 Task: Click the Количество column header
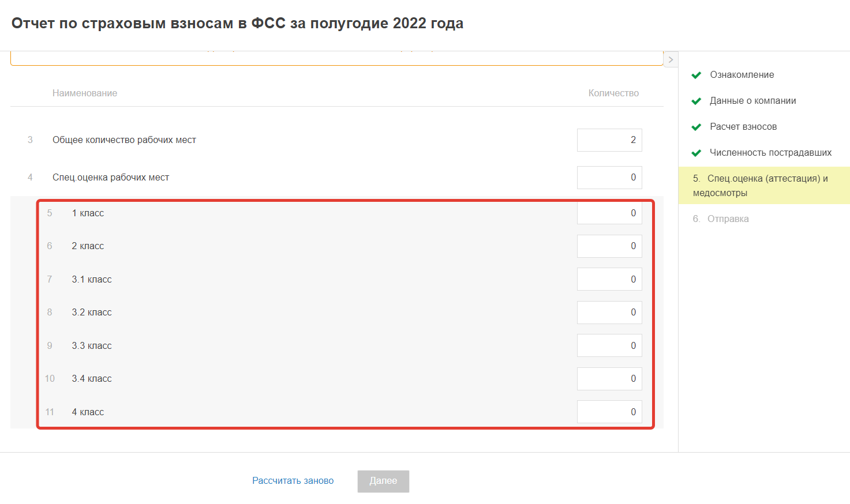click(x=613, y=93)
